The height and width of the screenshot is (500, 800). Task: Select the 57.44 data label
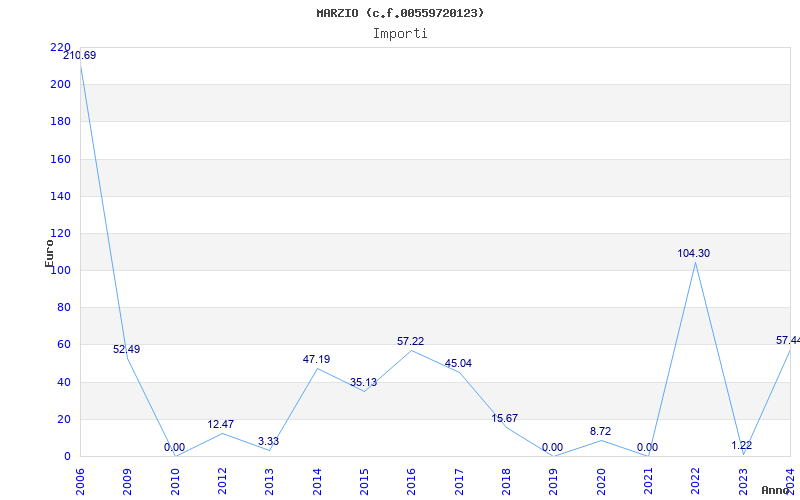tap(788, 340)
